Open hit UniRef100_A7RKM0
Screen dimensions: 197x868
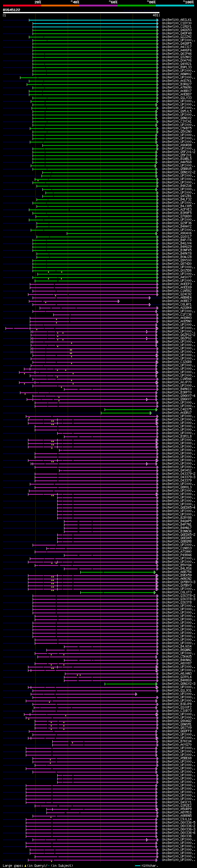[x=176, y=88]
